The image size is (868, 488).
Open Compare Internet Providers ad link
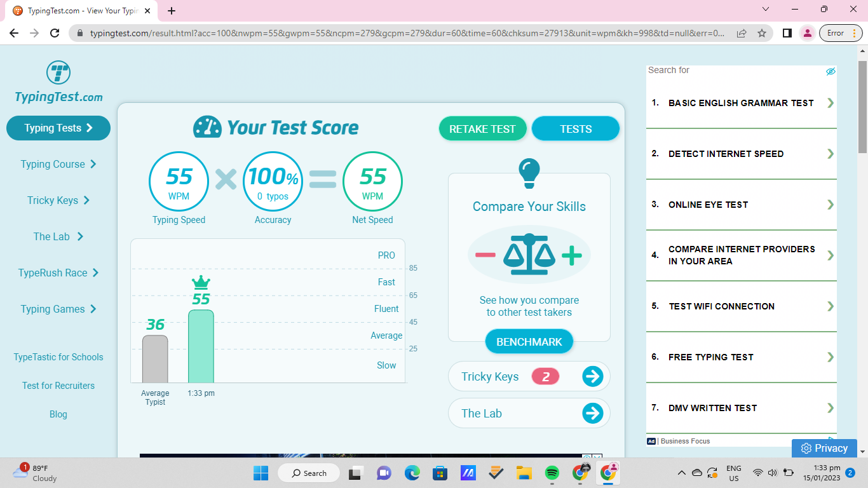[742, 255]
